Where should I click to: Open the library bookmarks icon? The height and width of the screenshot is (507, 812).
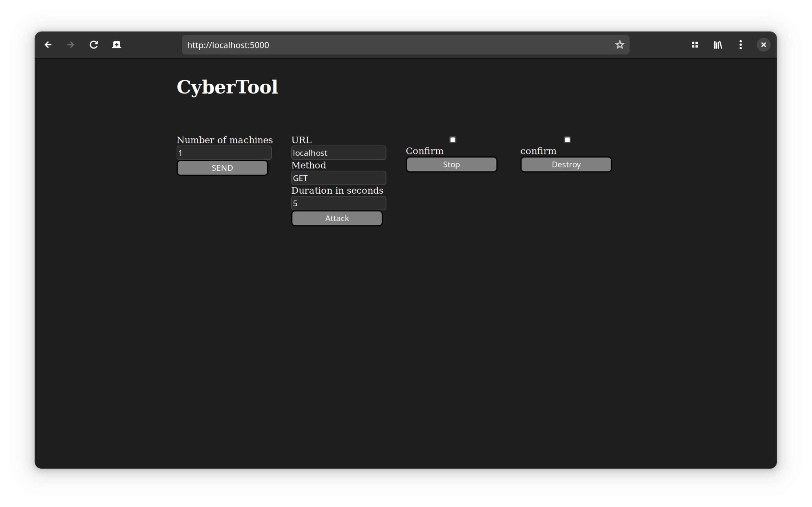point(718,45)
